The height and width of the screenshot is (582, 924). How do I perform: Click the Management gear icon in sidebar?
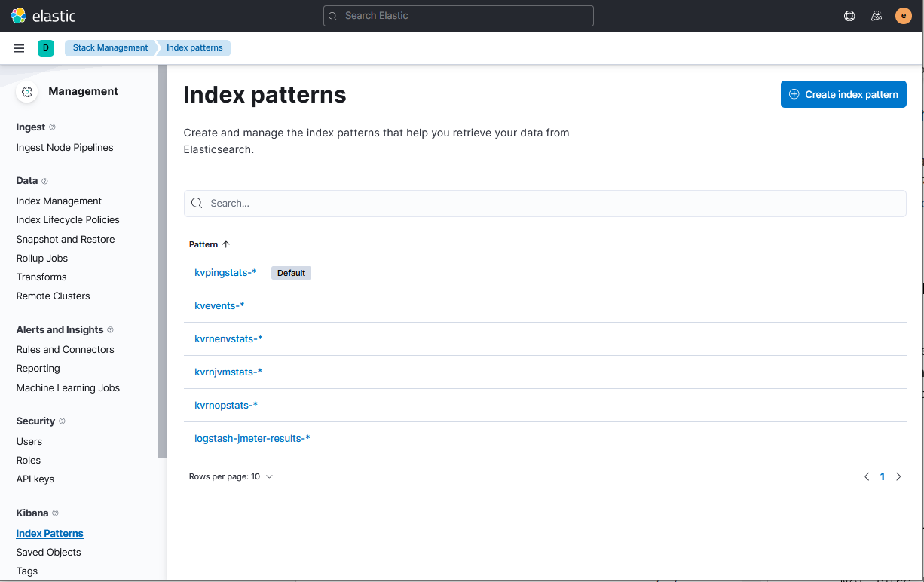pyautogui.click(x=26, y=91)
